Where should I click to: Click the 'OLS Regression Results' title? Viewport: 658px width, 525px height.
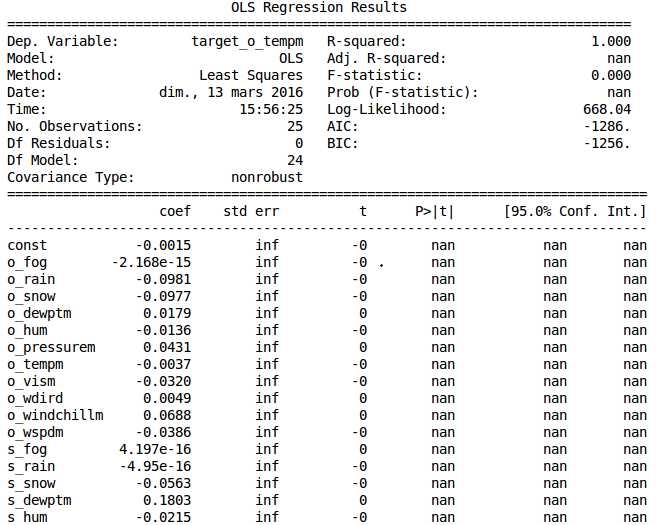(x=319, y=8)
